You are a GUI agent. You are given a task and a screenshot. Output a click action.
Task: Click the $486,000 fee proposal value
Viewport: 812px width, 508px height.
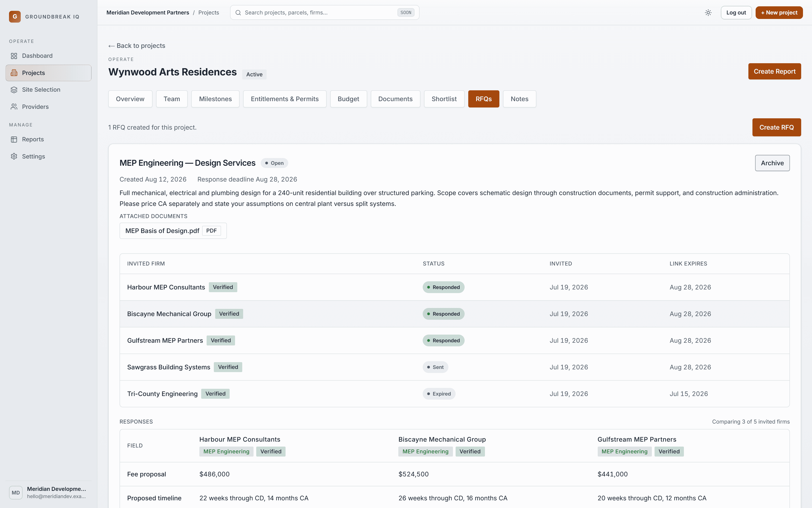coord(215,474)
